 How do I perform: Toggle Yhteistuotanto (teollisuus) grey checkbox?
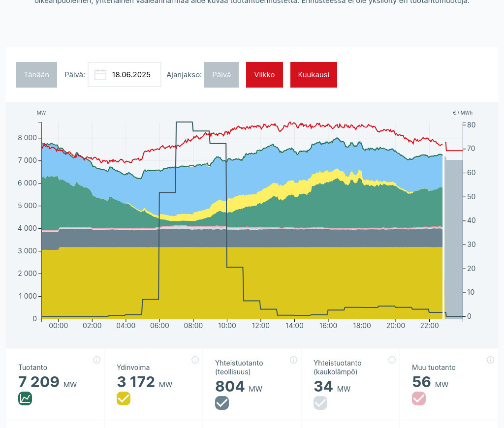[222, 403]
